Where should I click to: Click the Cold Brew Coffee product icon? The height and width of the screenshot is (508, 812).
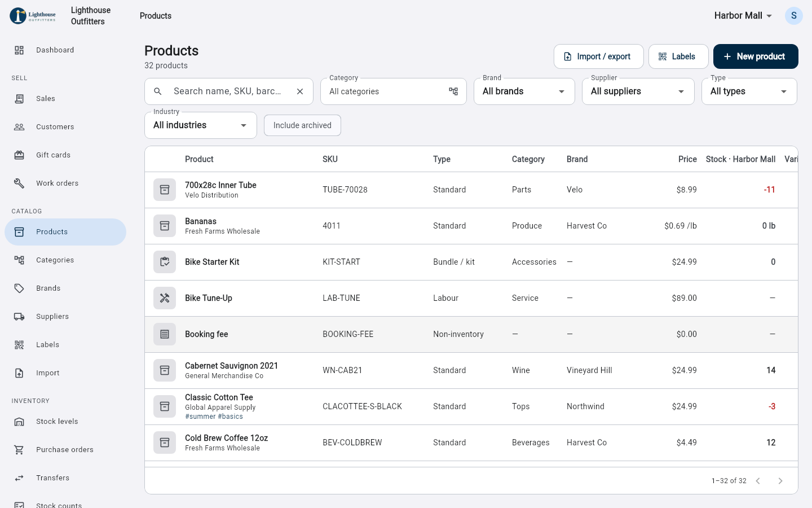click(x=165, y=443)
